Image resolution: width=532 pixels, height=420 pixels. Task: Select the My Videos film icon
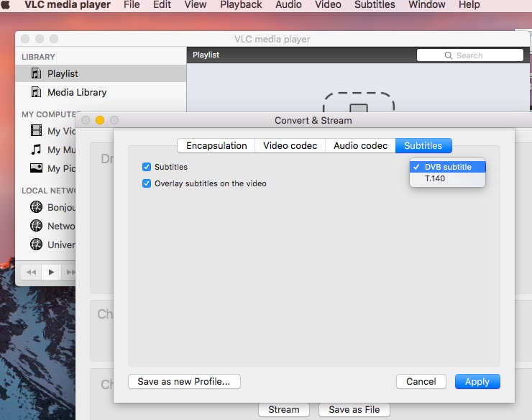(36, 130)
